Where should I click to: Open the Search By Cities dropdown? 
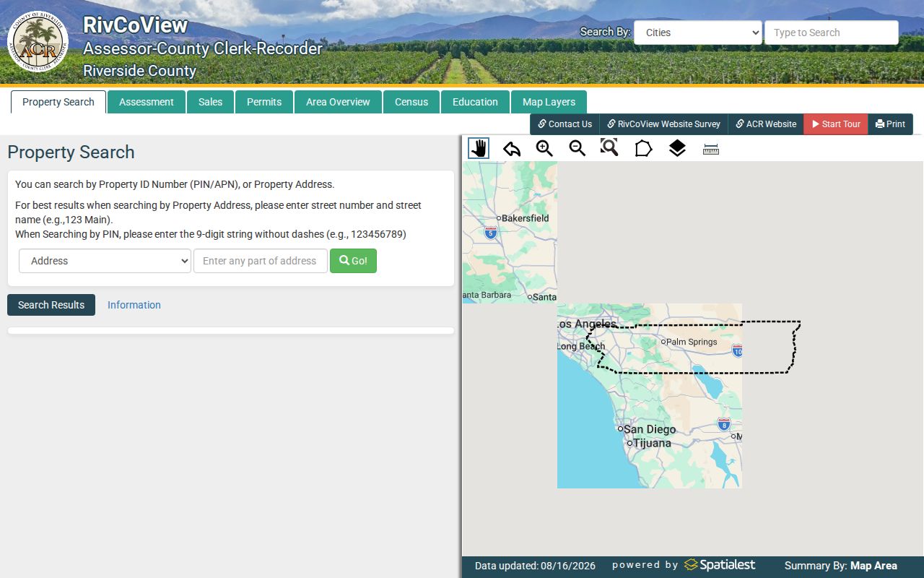coord(698,33)
